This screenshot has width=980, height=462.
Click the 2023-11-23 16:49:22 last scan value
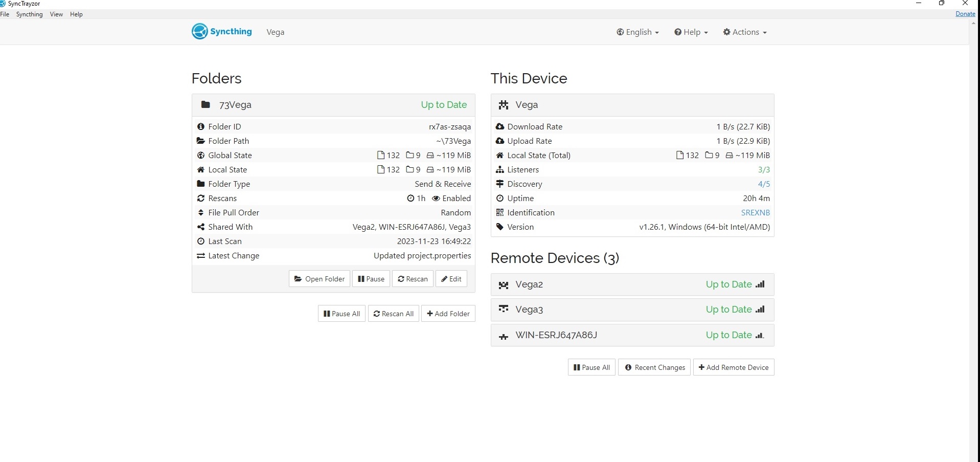[434, 241]
